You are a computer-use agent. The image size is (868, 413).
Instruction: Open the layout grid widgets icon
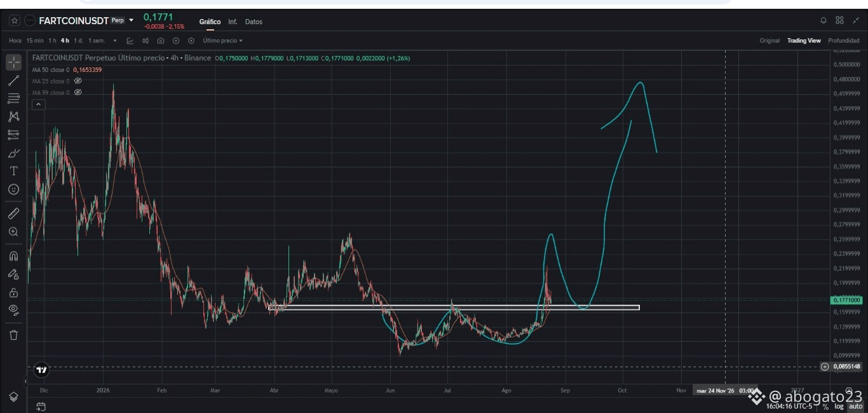pos(839,20)
